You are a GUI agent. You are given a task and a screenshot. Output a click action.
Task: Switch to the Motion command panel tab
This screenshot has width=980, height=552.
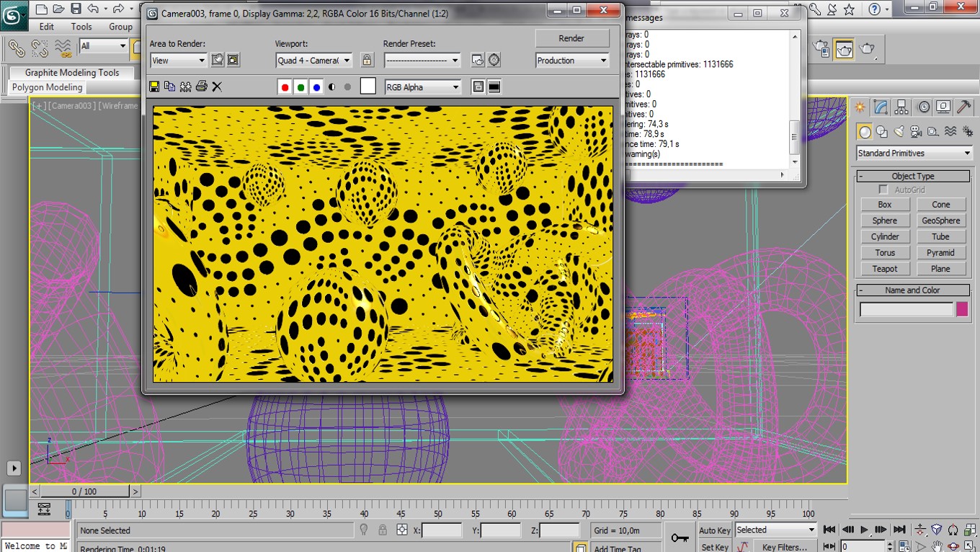tap(923, 107)
